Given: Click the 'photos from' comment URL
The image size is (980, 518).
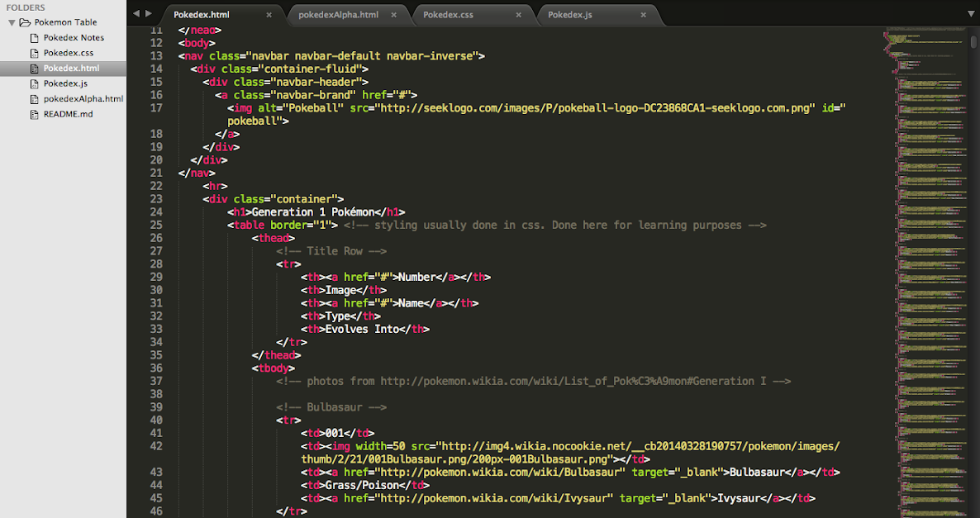Looking at the screenshot, I should [x=573, y=381].
